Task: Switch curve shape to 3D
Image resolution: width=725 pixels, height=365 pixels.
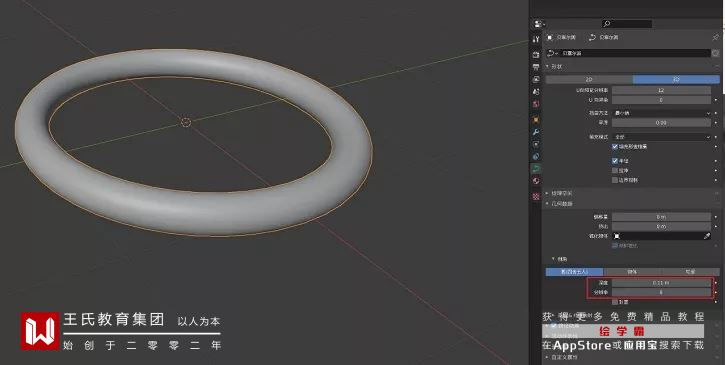Action: pyautogui.click(x=676, y=80)
